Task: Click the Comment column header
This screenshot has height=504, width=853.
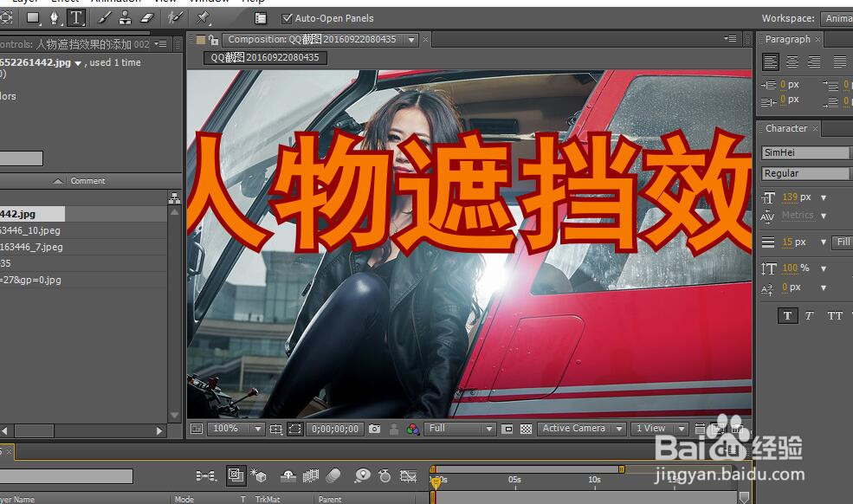Action: coord(87,181)
